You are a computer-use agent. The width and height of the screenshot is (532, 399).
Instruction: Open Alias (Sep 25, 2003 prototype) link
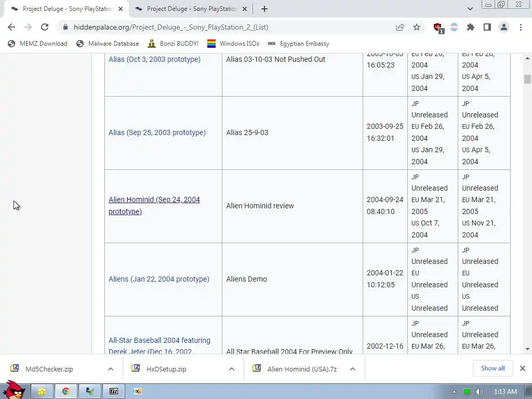(157, 132)
